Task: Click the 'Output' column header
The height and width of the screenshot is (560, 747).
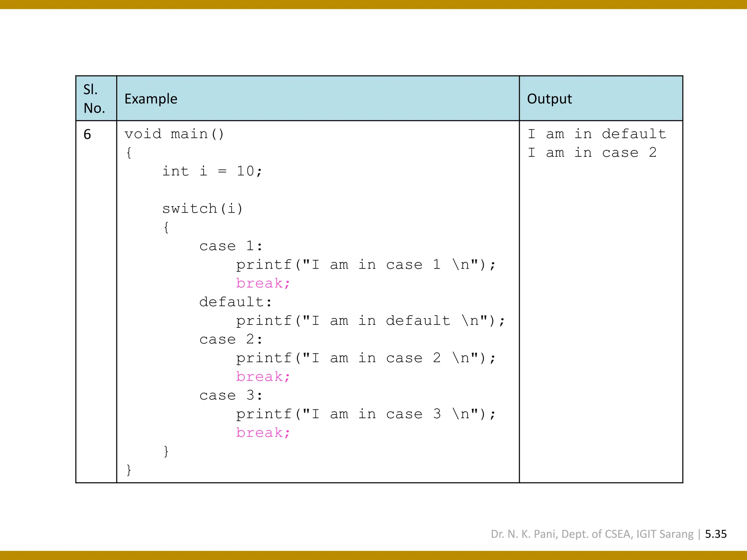Action: (601, 98)
